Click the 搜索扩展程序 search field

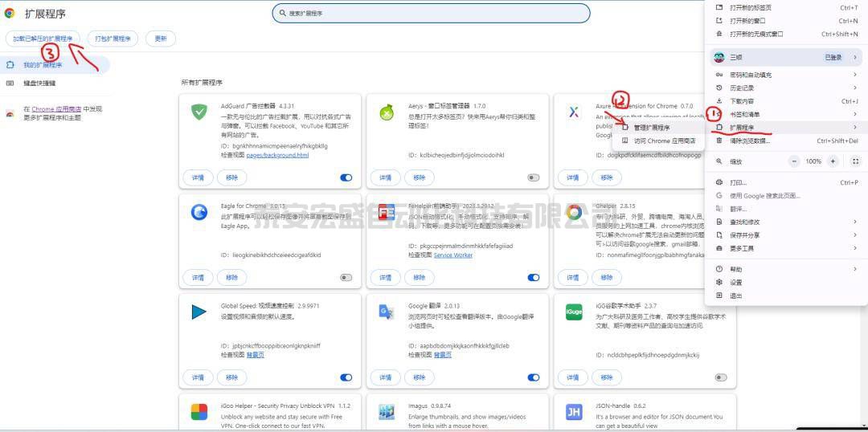tap(434, 14)
